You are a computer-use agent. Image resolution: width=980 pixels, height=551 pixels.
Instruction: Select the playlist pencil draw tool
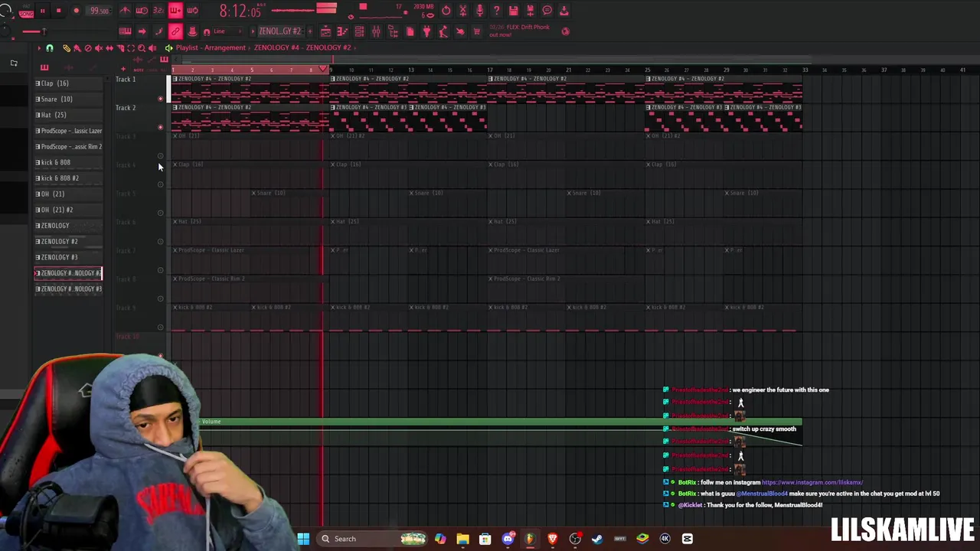pyautogui.click(x=67, y=48)
